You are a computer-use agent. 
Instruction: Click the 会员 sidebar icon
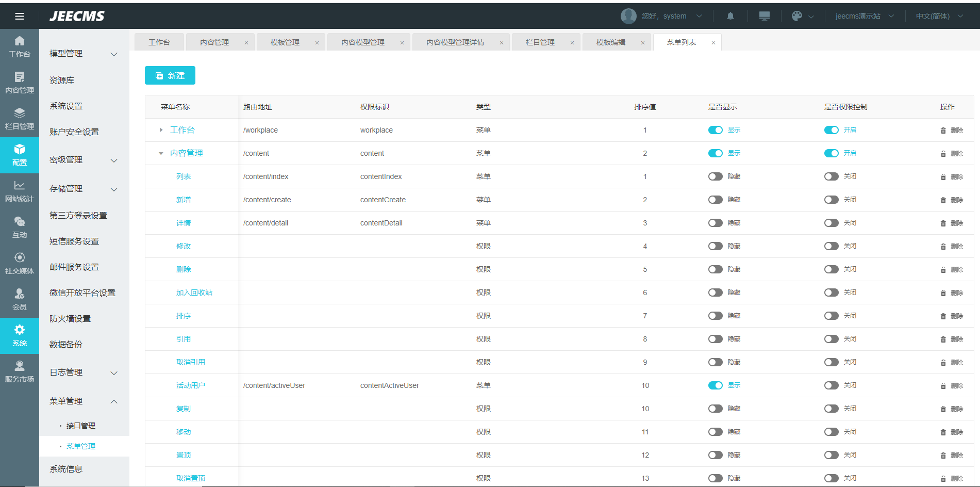pos(20,299)
